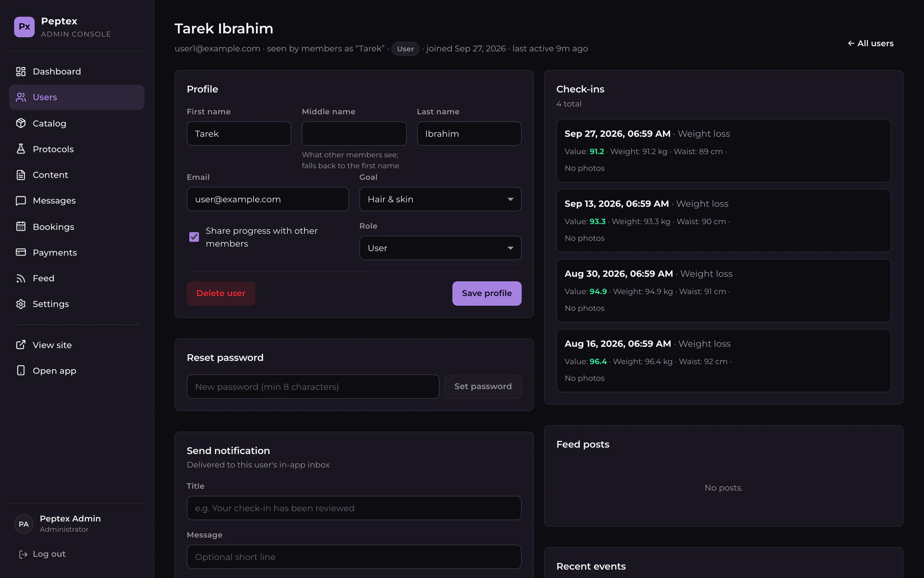Click the Open app phone icon
The height and width of the screenshot is (578, 924).
[21, 370]
